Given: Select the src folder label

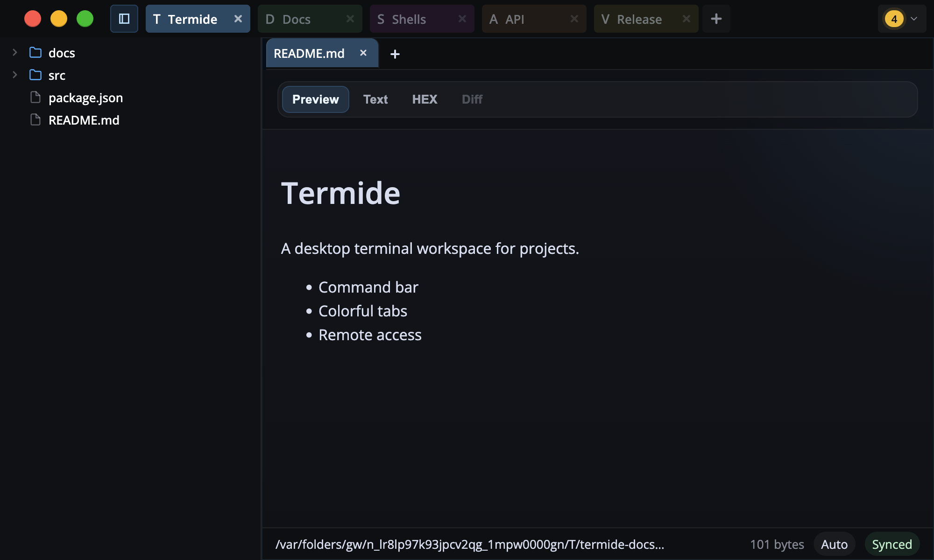Looking at the screenshot, I should tap(57, 75).
